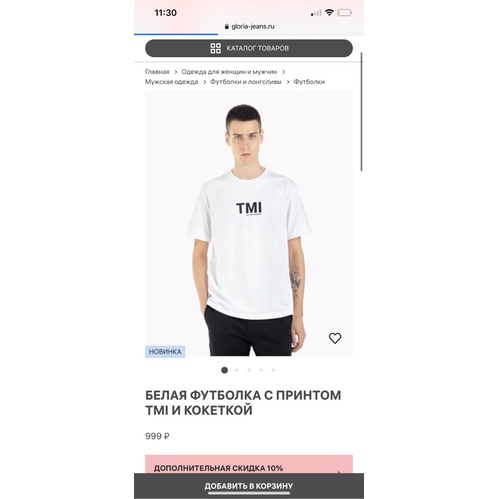Open КАТАЛОГ ТОВАРОВ catalog button
499x499 pixels.
click(249, 48)
